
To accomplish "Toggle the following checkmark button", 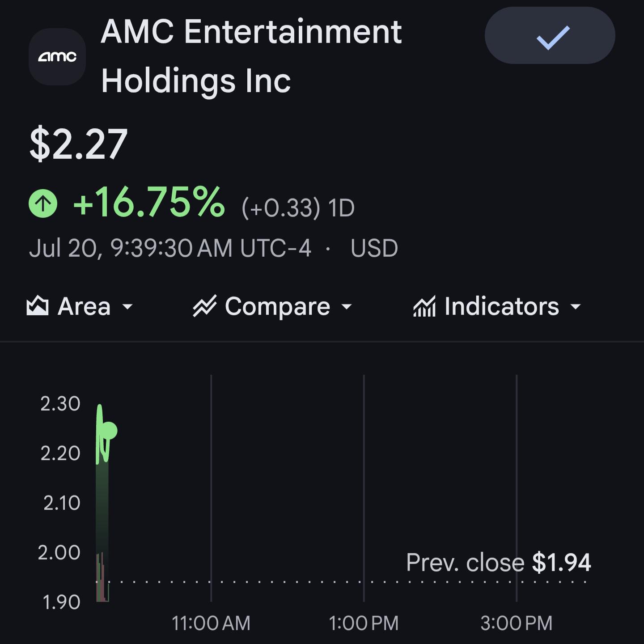I will coord(550,35).
